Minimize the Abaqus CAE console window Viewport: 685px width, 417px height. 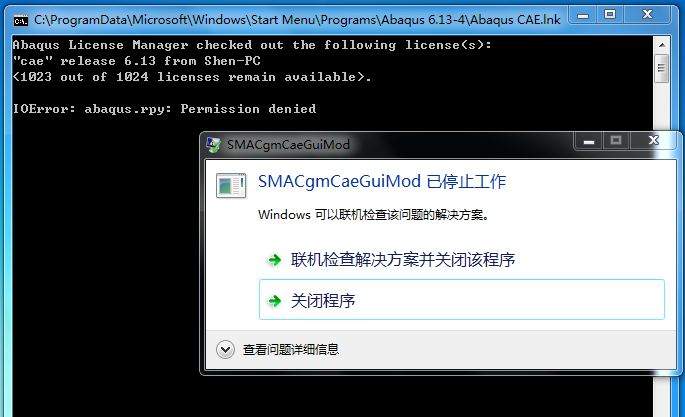[583, 16]
